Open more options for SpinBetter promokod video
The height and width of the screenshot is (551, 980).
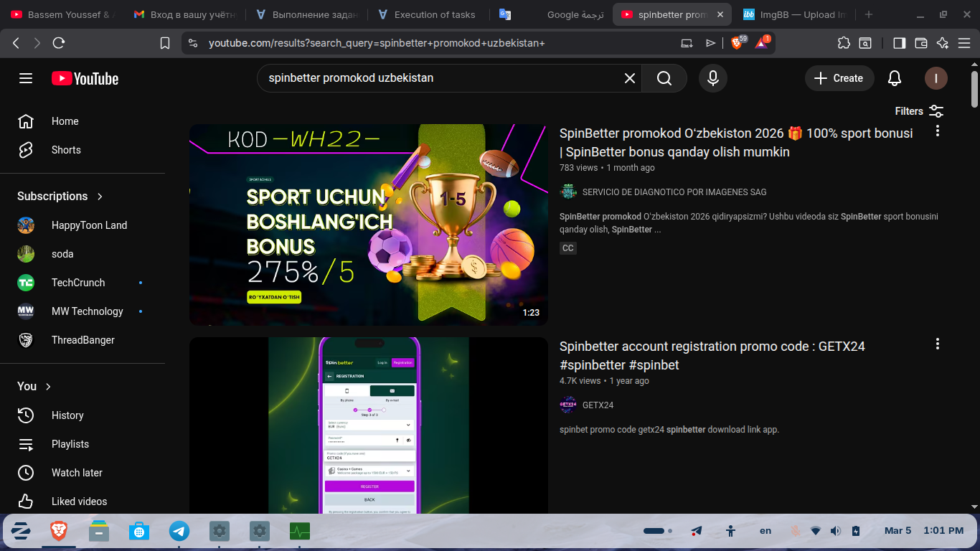937,131
